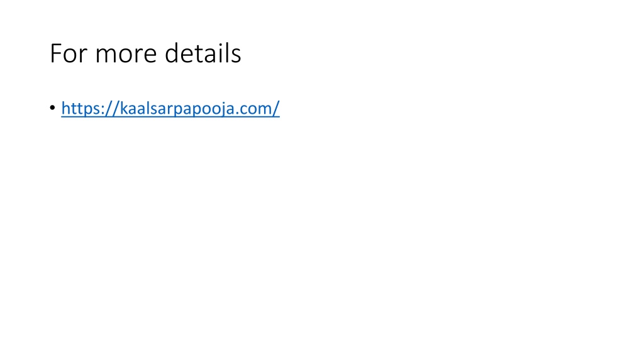Screen dimensions: 644x362
Task: Click the 'kaal' part of the hyperlink
Action: point(136,107)
